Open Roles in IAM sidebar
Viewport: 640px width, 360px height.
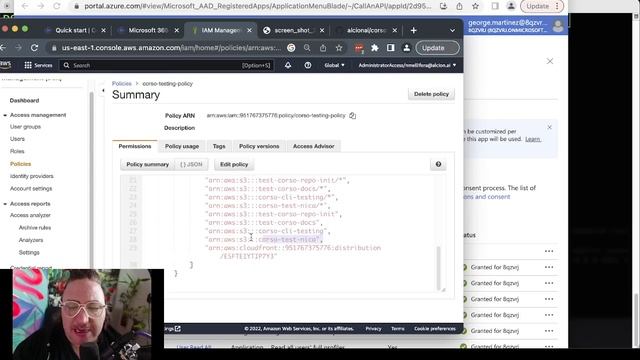[17, 151]
